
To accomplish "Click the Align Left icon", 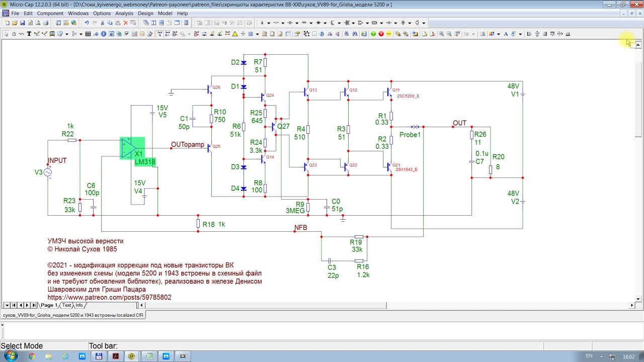I will [x=529, y=34].
